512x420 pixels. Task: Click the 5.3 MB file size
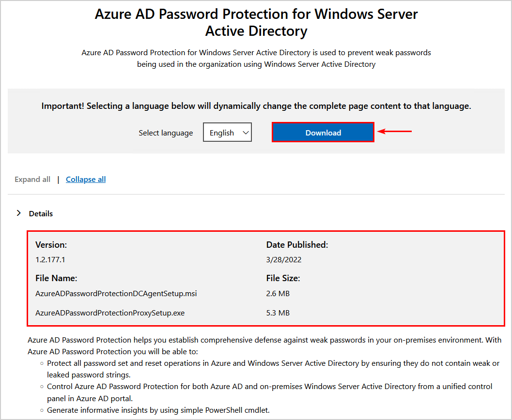click(x=278, y=313)
